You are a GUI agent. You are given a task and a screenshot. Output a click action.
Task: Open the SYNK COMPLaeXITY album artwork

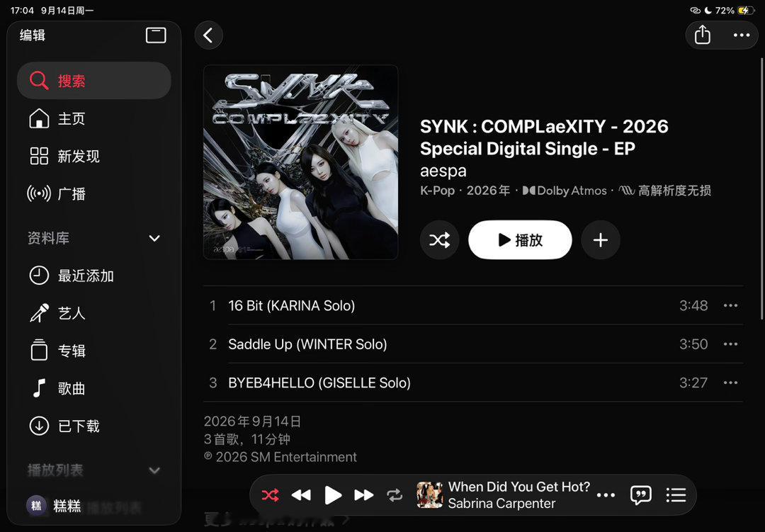coord(300,162)
